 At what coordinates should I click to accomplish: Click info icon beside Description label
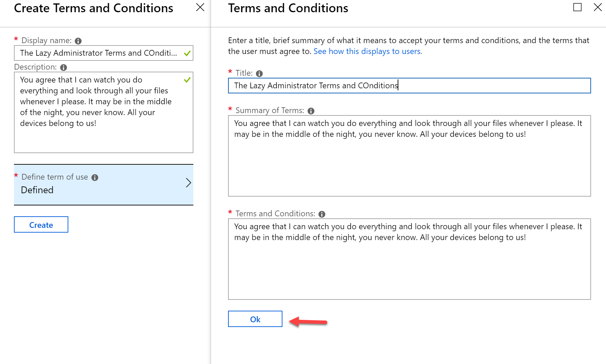point(64,68)
